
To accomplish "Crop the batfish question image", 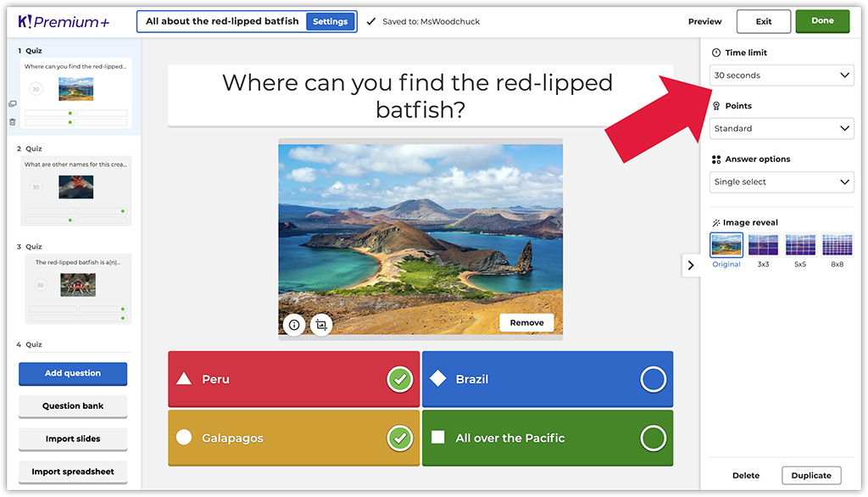I will 320,324.
